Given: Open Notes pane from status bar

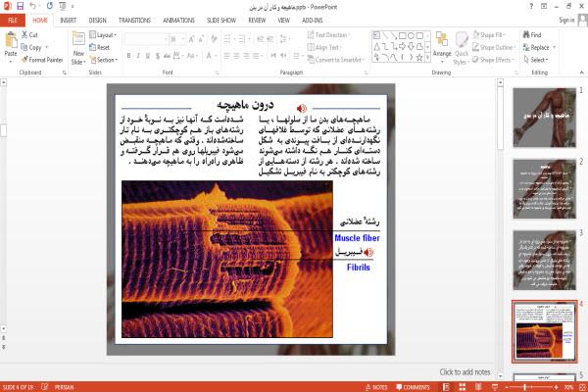Looking at the screenshot, I should click(x=376, y=387).
